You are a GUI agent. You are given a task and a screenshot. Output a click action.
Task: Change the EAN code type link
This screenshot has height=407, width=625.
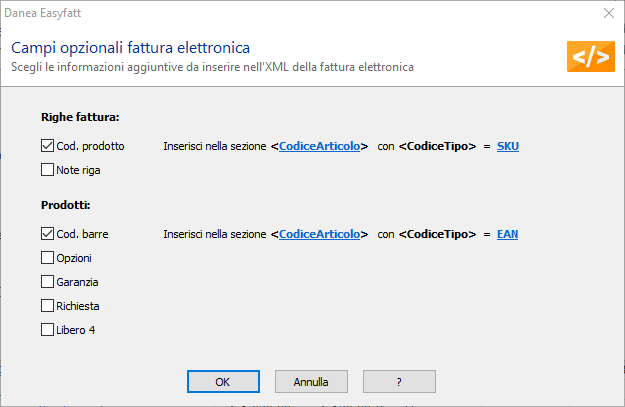click(x=507, y=234)
